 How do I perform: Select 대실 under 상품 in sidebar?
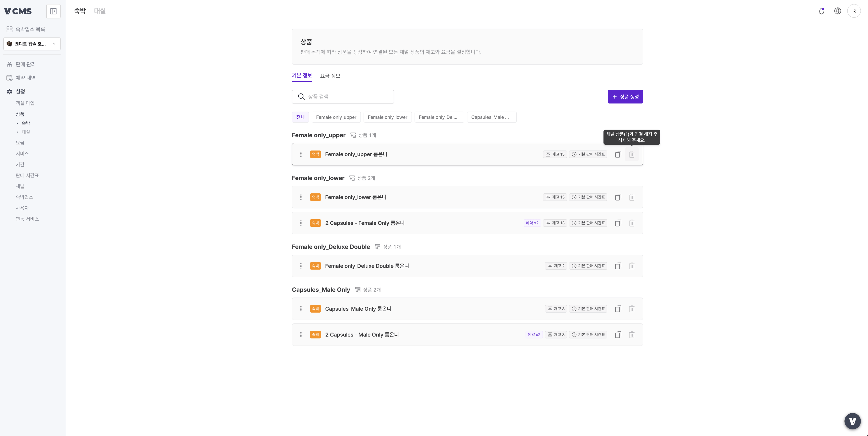26,132
